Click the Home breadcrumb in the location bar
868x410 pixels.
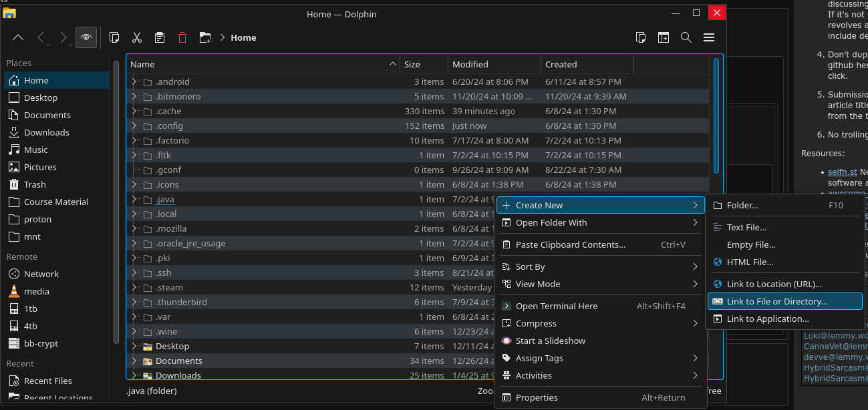[x=243, y=38]
